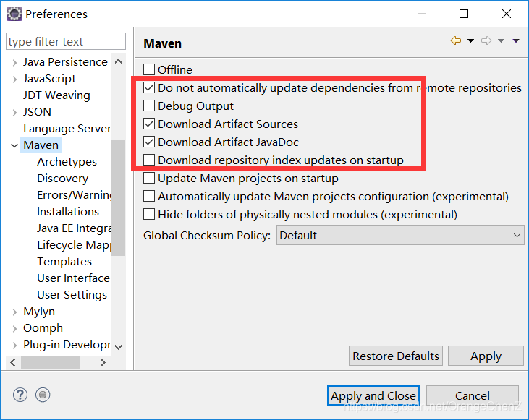Image resolution: width=529 pixels, height=420 pixels.
Task: Open User Settings under Maven
Action: pos(72,295)
